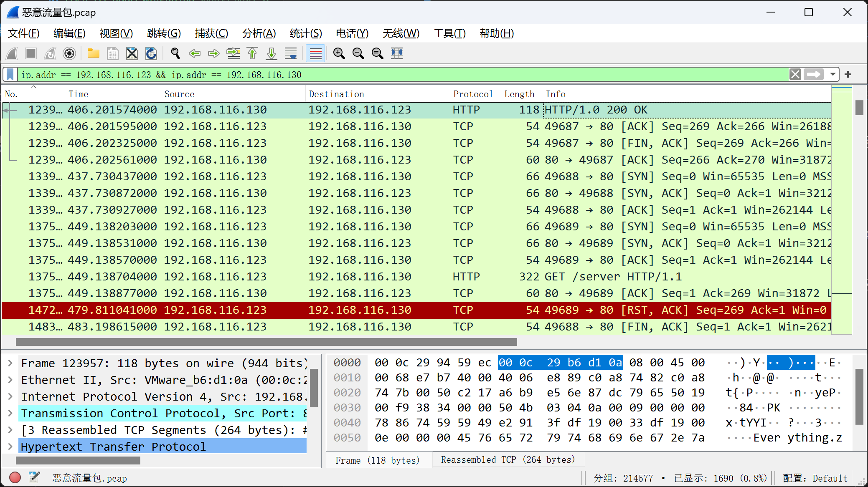The image size is (868, 487).
Task: Open the 统计(S) menu
Action: [x=306, y=33]
